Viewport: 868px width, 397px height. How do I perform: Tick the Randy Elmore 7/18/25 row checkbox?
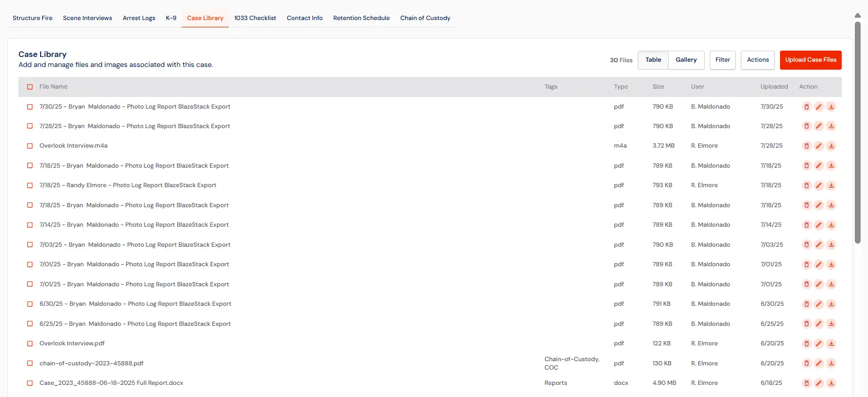click(30, 186)
